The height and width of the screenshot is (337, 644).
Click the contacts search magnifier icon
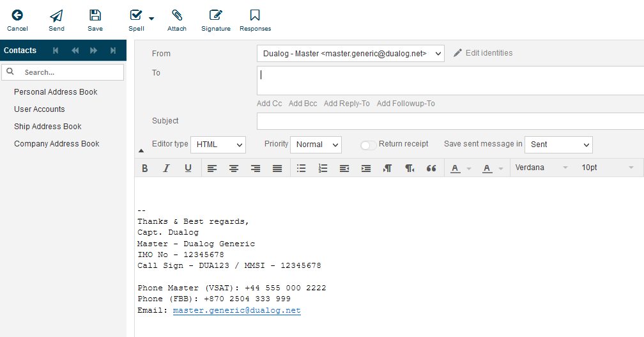point(10,72)
